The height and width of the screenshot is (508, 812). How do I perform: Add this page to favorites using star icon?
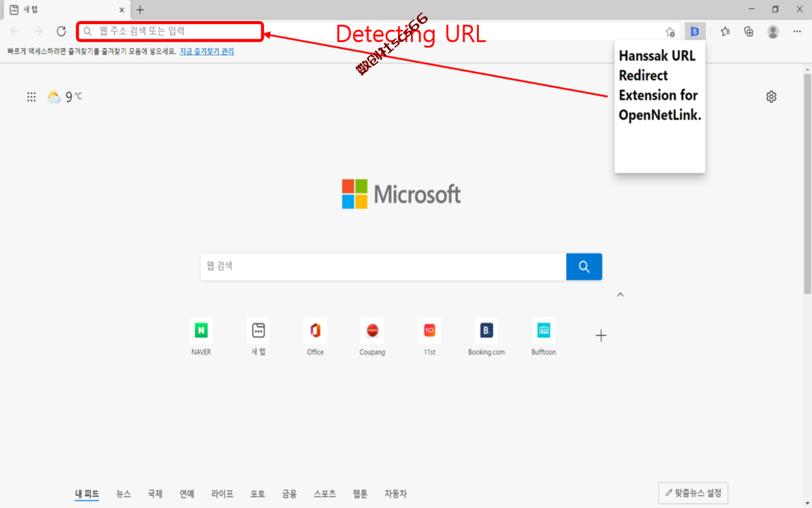[x=670, y=32]
